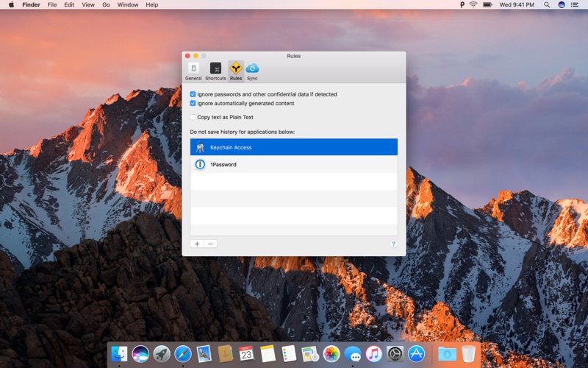Open Spotlight search in the menu bar
The width and height of the screenshot is (588, 368).
[x=547, y=4]
